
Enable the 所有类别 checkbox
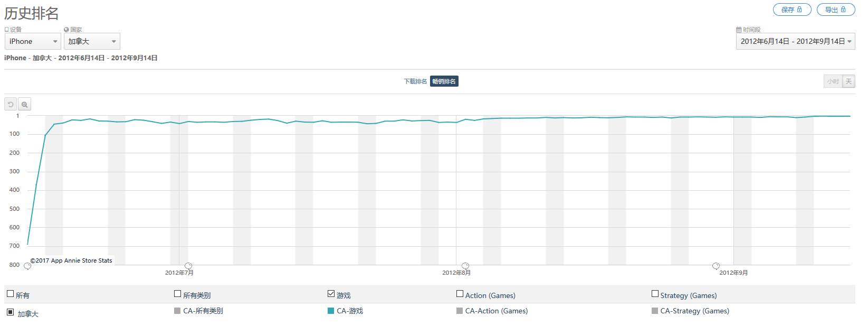pyautogui.click(x=177, y=294)
